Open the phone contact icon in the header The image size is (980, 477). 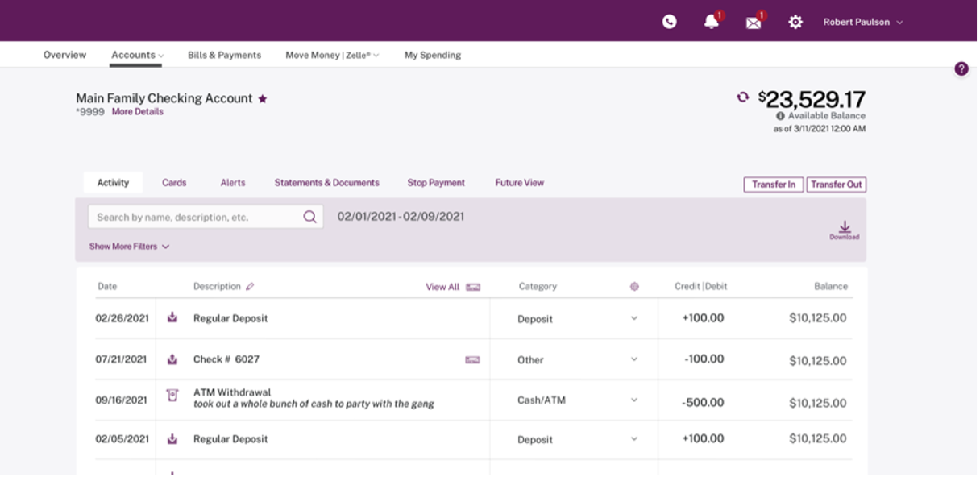point(669,22)
